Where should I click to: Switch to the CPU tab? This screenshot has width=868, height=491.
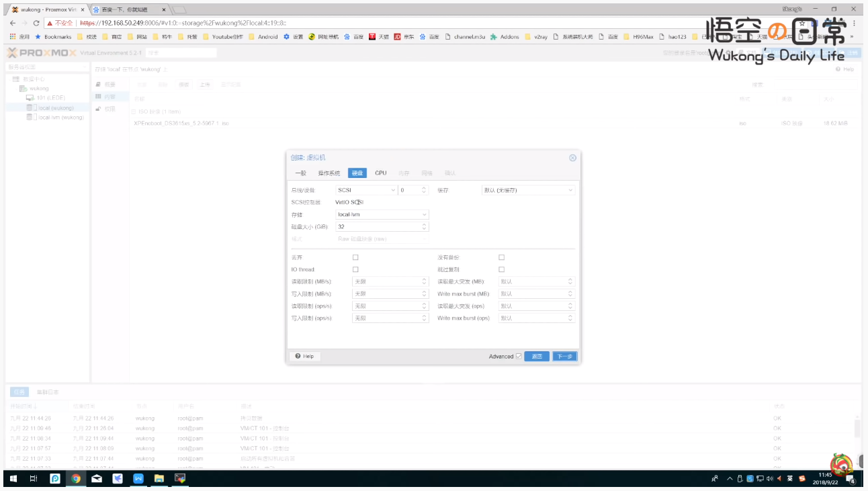click(x=381, y=173)
